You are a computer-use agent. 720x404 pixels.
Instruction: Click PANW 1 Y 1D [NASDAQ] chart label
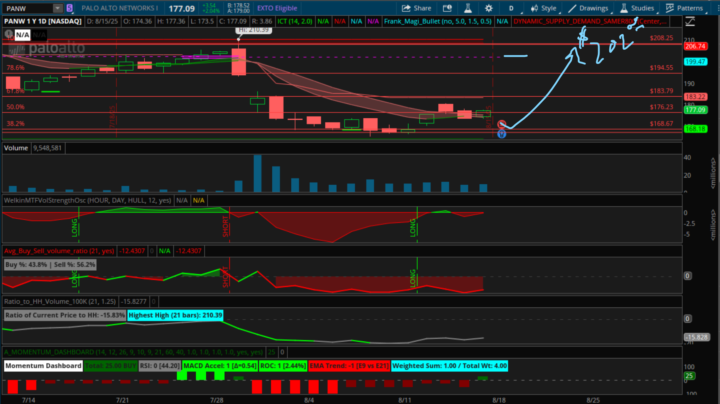43,21
